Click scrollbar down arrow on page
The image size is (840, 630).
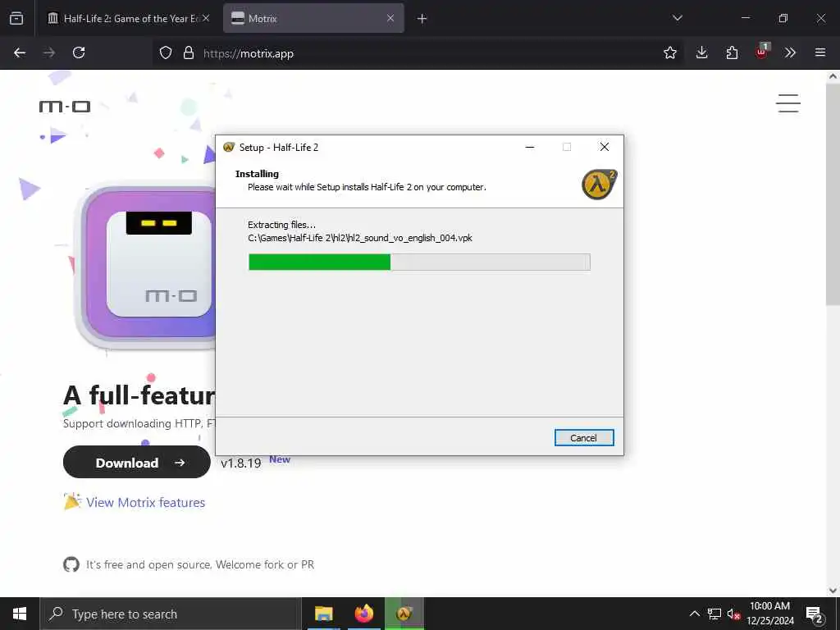[x=833, y=591]
